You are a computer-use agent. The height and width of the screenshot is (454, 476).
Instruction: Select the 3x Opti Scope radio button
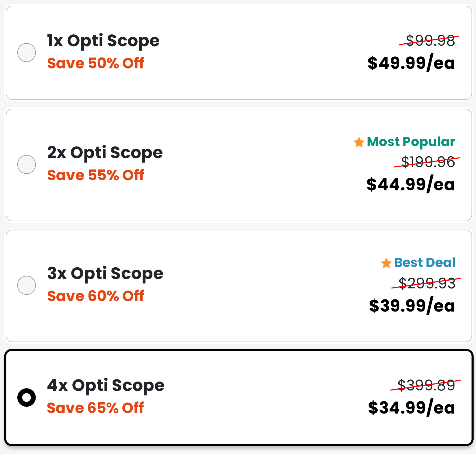pos(26,285)
